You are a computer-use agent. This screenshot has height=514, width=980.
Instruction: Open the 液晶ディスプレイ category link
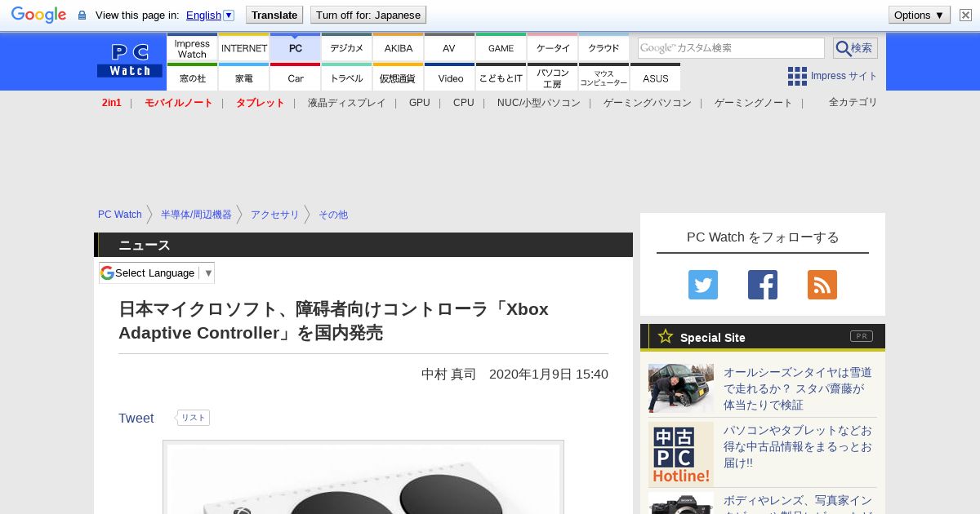pyautogui.click(x=347, y=103)
